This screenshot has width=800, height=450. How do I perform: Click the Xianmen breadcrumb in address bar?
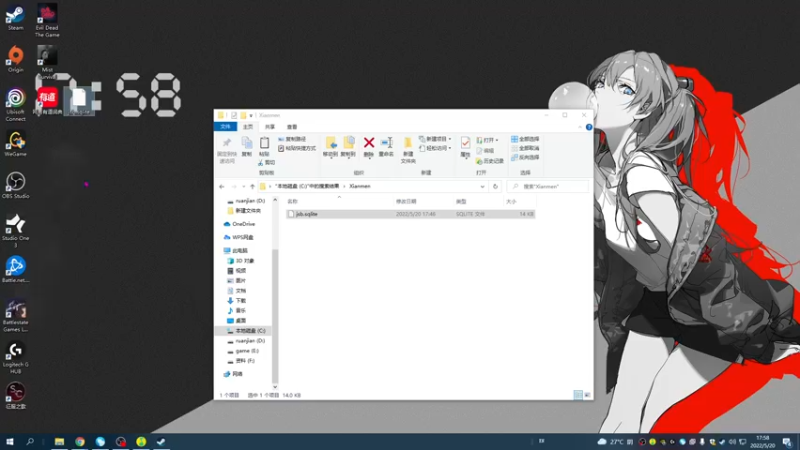coord(360,186)
